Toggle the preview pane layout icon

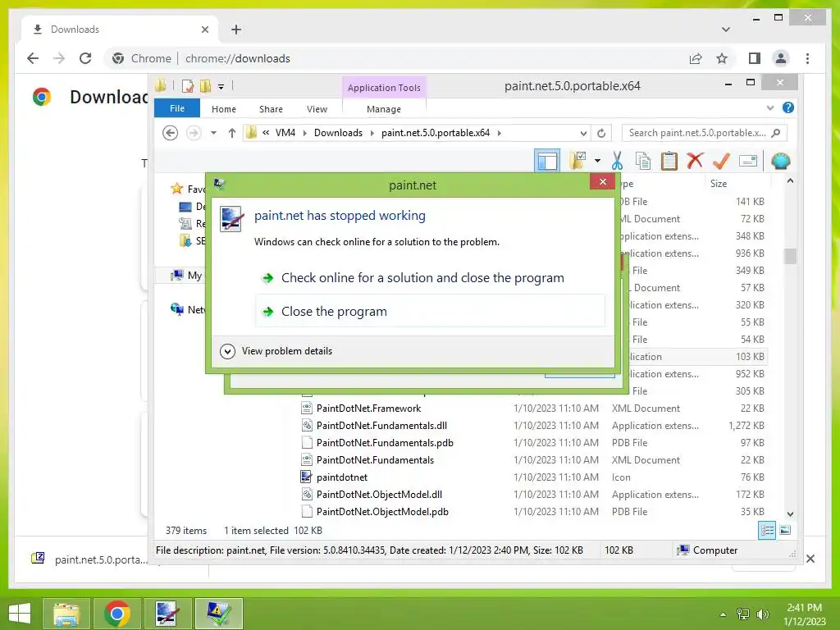pos(547,161)
